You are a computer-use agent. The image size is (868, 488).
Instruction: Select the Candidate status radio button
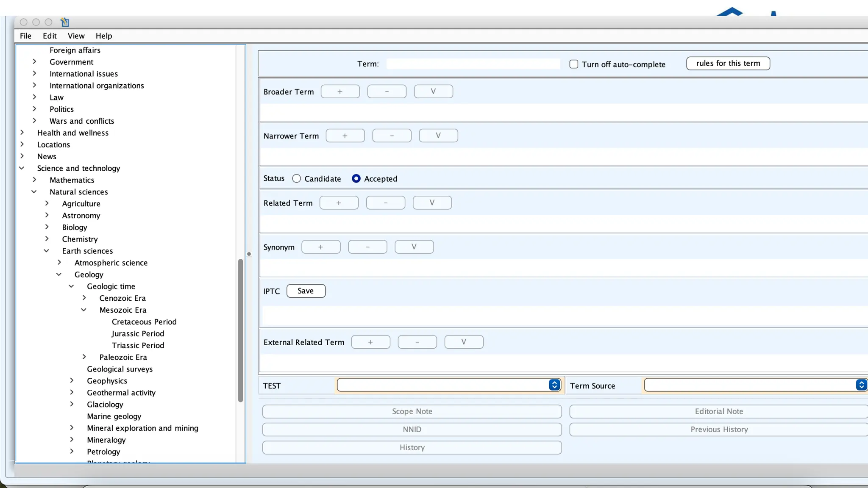pos(297,179)
